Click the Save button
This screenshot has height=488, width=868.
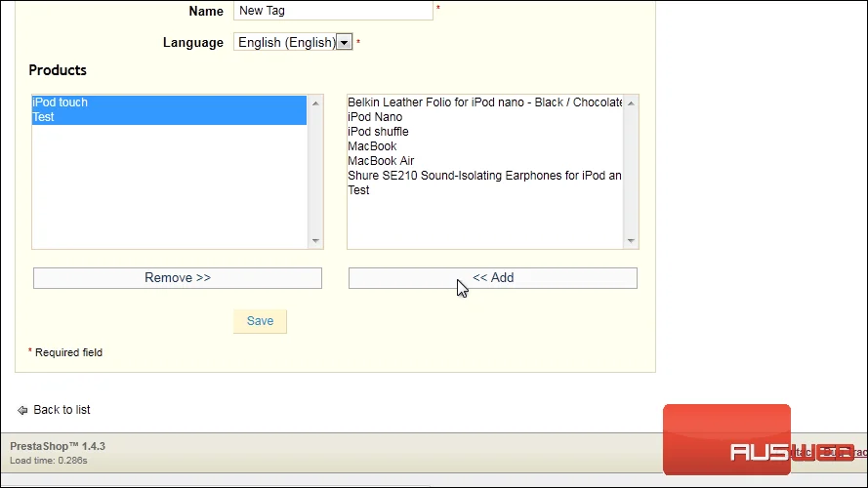(260, 321)
